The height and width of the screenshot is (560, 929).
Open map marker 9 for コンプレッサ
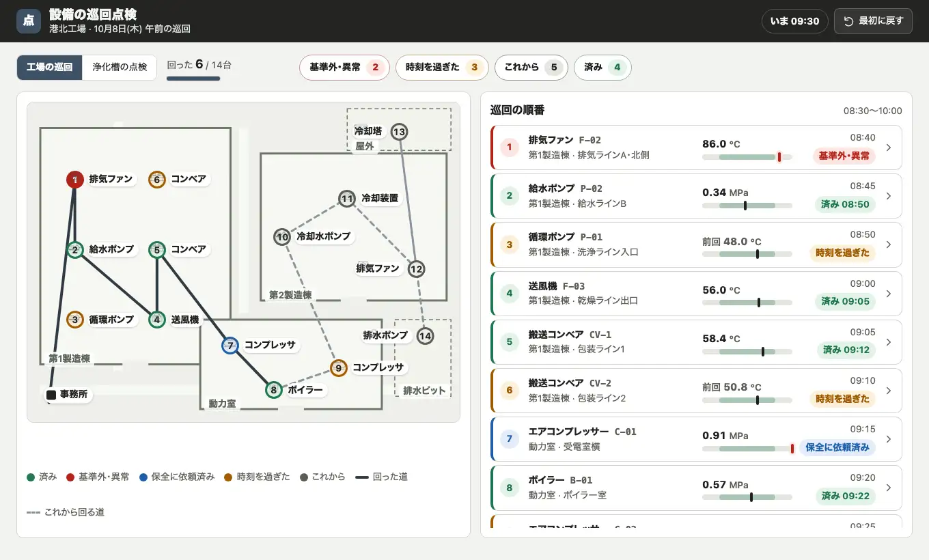(x=338, y=368)
